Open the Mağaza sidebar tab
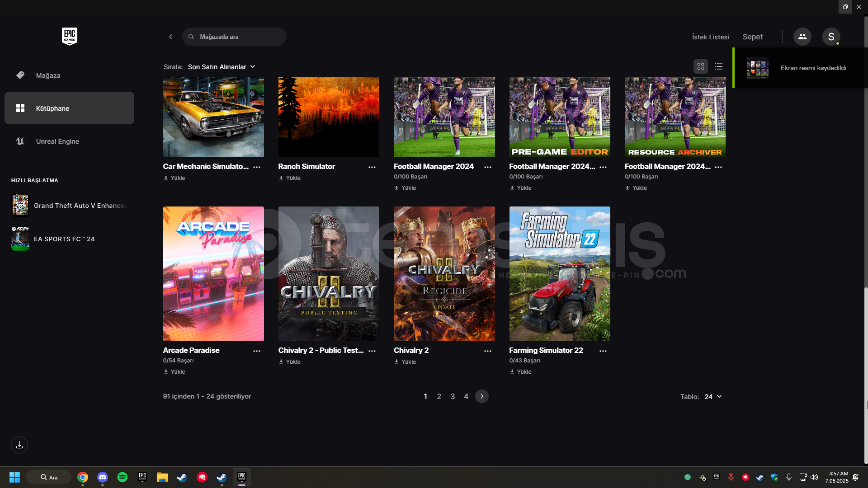 pos(48,75)
